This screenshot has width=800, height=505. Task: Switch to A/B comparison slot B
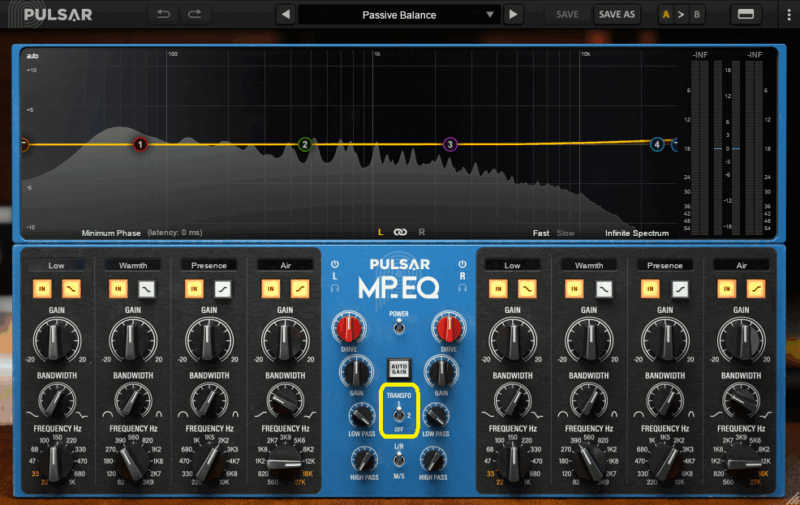click(697, 15)
